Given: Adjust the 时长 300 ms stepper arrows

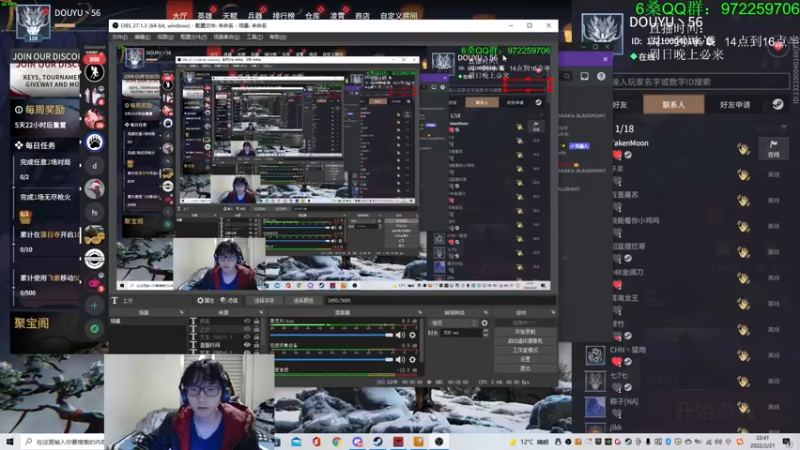Looking at the screenshot, I should [485, 333].
